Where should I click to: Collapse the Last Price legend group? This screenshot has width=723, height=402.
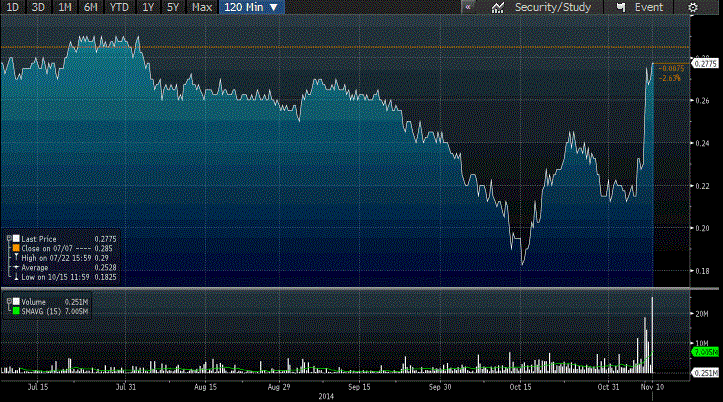[7, 240]
